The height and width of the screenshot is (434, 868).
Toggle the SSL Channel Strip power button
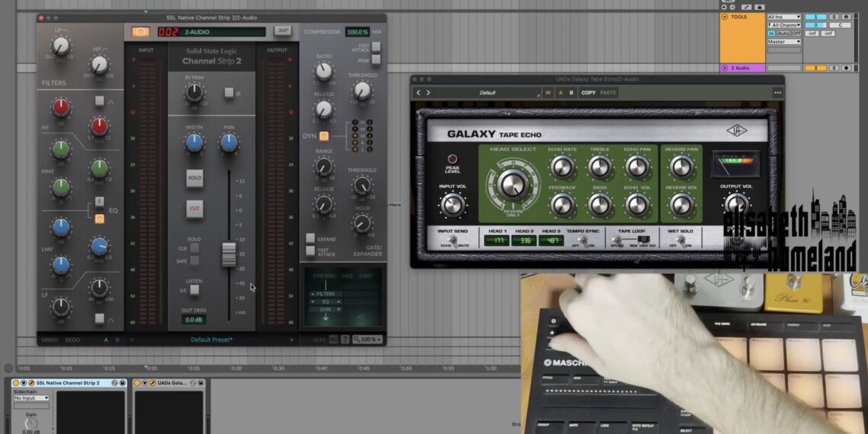141,32
